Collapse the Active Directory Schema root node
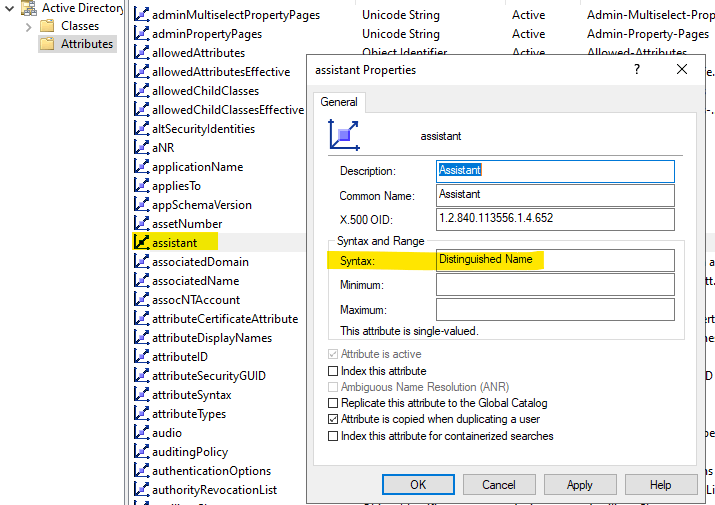Screen dimensions: 715x505 [9, 8]
